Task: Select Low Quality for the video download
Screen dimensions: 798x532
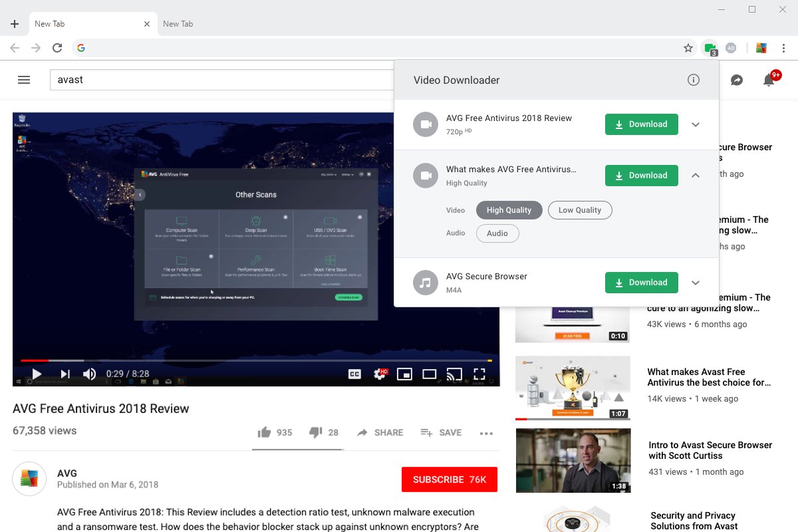Action: [x=579, y=209]
